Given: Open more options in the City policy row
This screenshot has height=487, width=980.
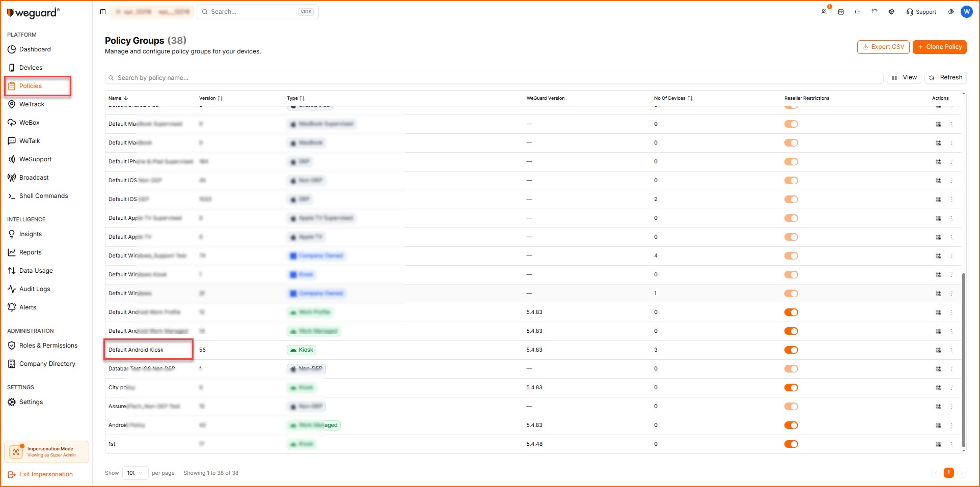Looking at the screenshot, I should click(x=951, y=388).
